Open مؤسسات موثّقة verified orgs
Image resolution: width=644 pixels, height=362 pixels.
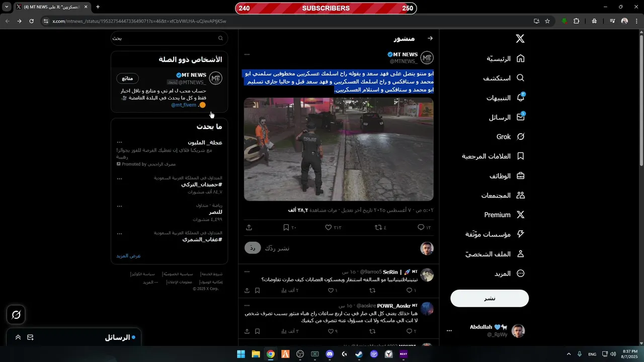[495, 234]
